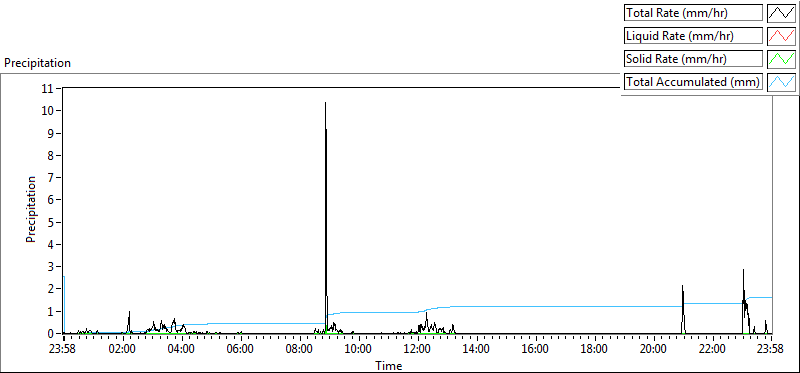The width and height of the screenshot is (800, 373).
Task: Click the 18:00 time tick label
Action: click(x=594, y=350)
